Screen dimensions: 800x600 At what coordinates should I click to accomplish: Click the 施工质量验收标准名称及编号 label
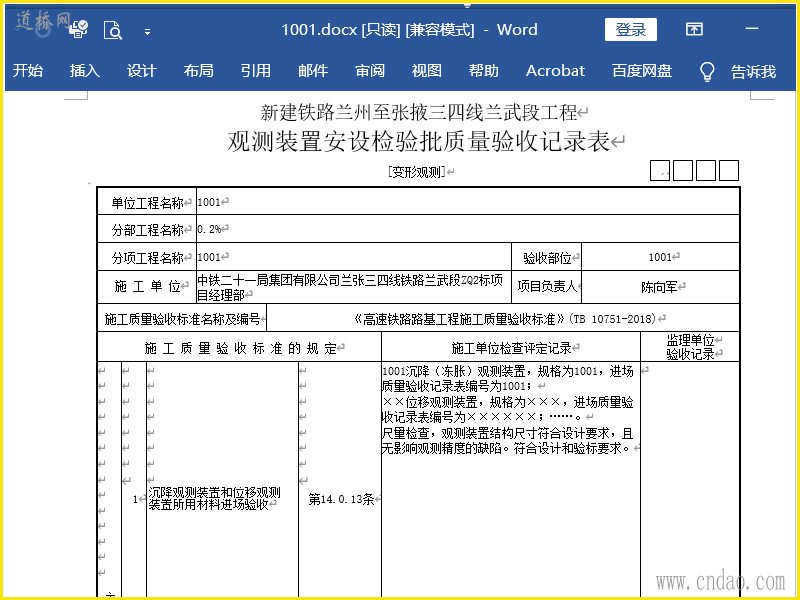(x=182, y=319)
